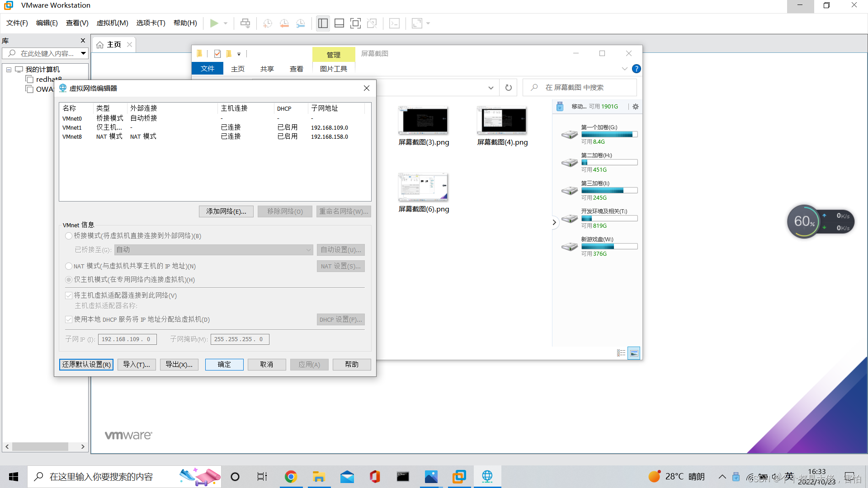
Task: Show hidden system tray icons
Action: coord(722,477)
